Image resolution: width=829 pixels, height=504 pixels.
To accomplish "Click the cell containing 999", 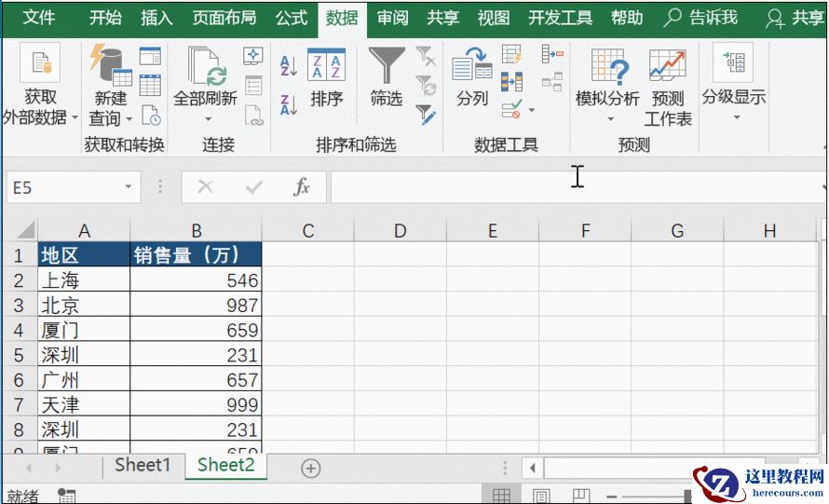I will point(196,404).
